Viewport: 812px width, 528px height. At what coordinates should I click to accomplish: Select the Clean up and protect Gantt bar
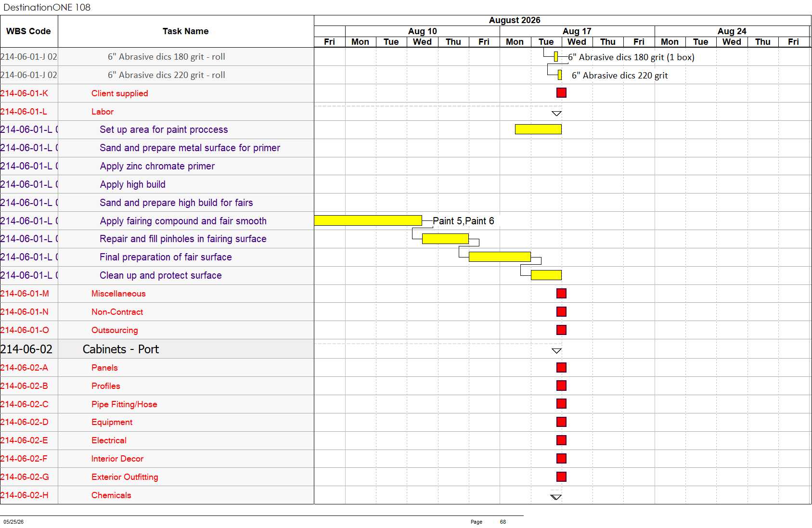[x=546, y=275]
